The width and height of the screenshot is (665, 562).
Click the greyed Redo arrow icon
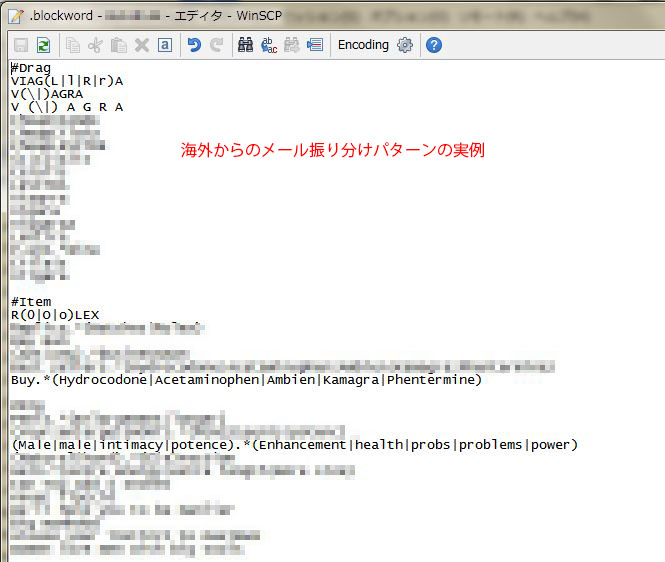pyautogui.click(x=217, y=45)
